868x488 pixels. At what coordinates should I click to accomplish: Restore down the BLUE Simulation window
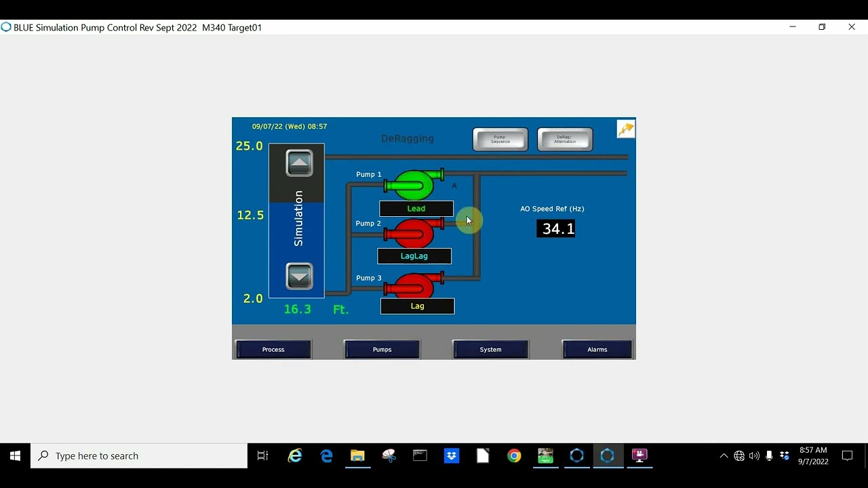[822, 27]
